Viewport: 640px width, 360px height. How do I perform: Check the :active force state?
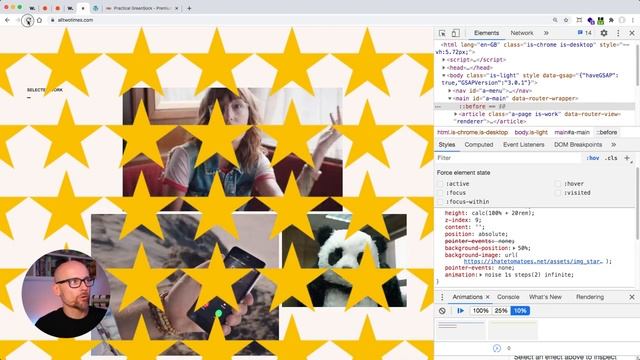(440, 184)
